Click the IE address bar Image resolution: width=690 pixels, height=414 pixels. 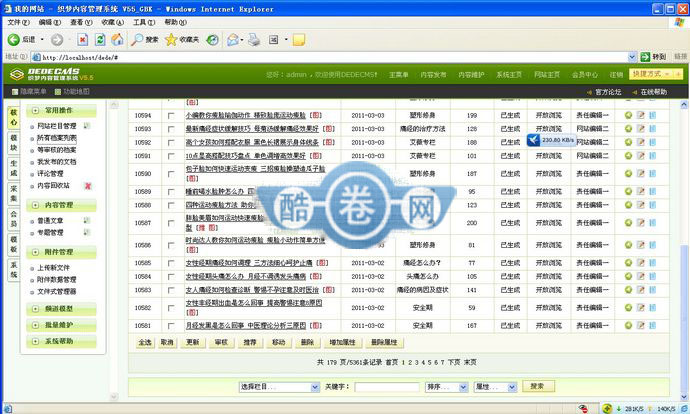(x=333, y=57)
